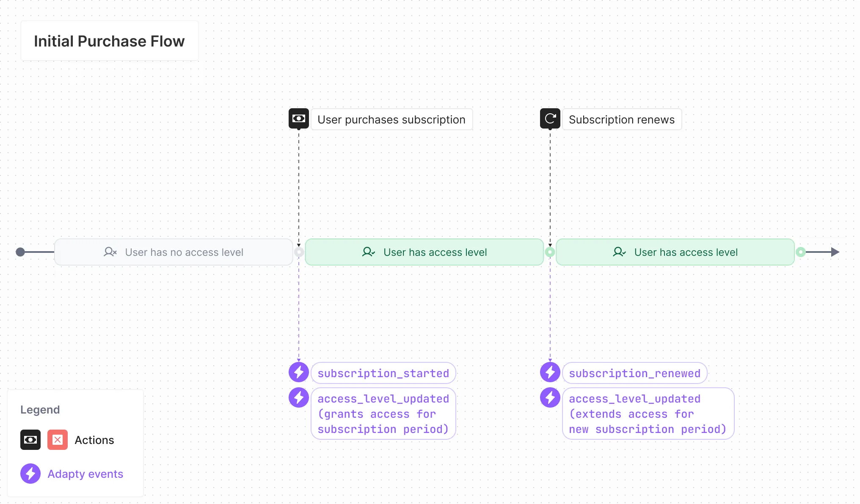Click the Initial Purchase Flow title
This screenshot has width=860, height=504.
point(109,41)
